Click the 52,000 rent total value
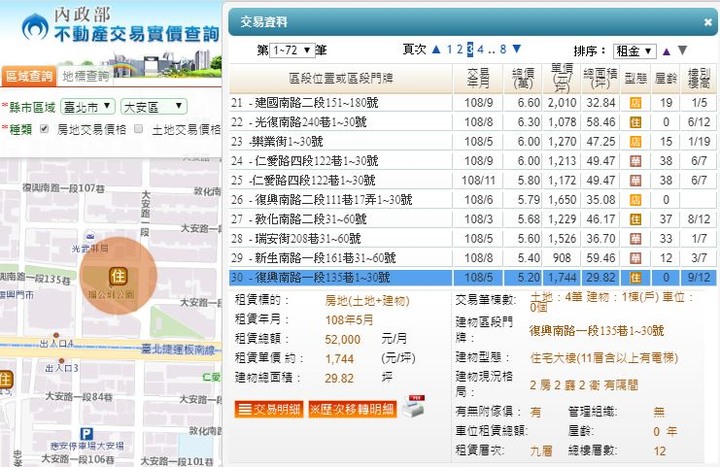720x467 pixels. (343, 339)
